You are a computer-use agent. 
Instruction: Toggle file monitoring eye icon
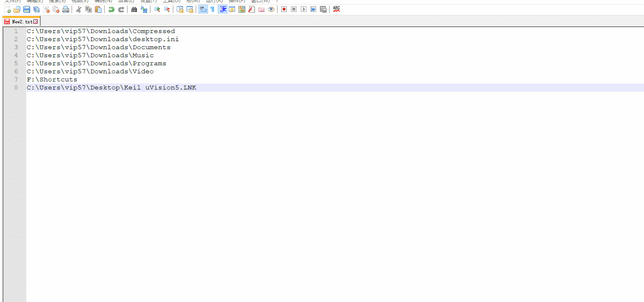click(271, 9)
